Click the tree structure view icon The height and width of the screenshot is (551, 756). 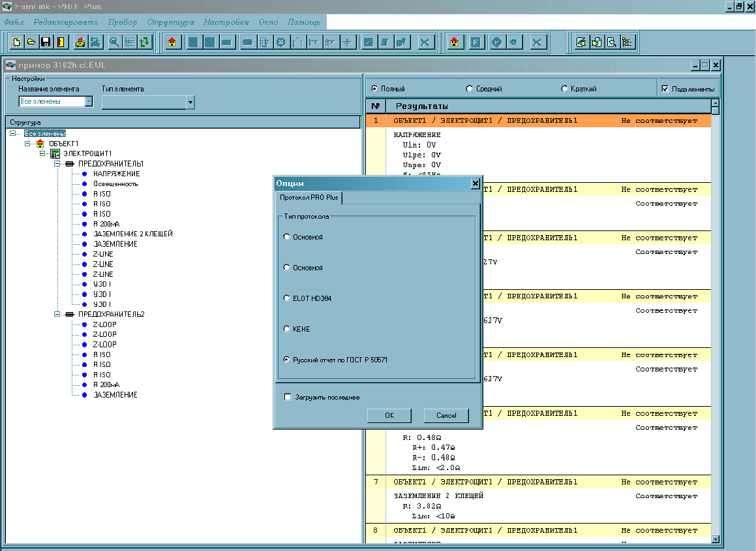point(627,42)
